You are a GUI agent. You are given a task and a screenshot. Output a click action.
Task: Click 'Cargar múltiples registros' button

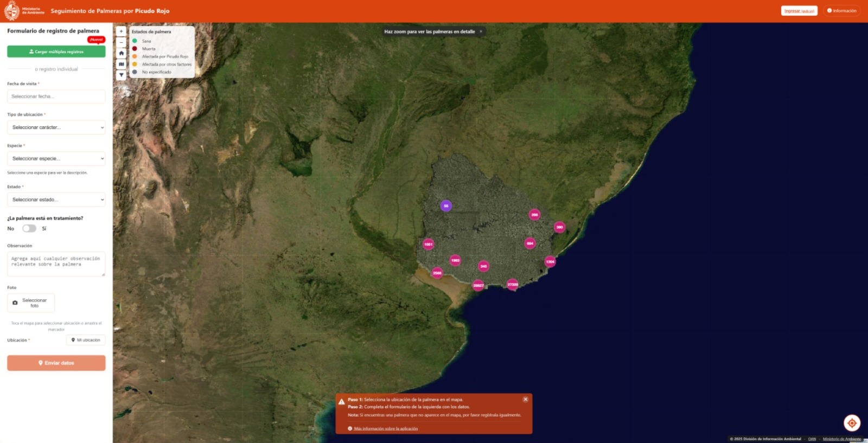(56, 52)
